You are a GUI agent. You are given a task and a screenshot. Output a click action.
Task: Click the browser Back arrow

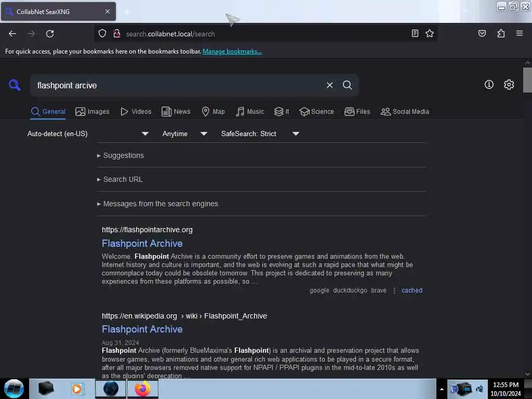(x=12, y=34)
